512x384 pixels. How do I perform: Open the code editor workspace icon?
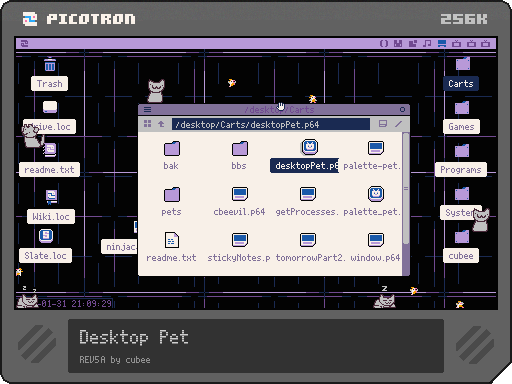[x=384, y=43]
